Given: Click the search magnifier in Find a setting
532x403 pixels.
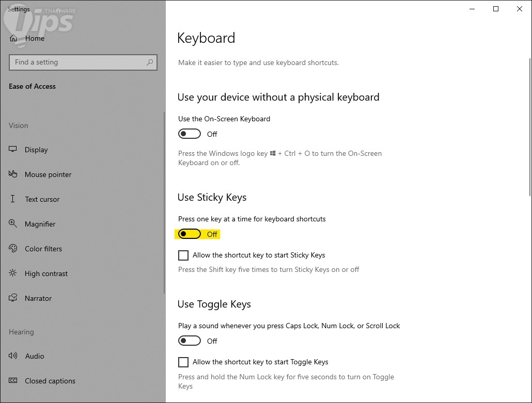Looking at the screenshot, I should coord(150,62).
